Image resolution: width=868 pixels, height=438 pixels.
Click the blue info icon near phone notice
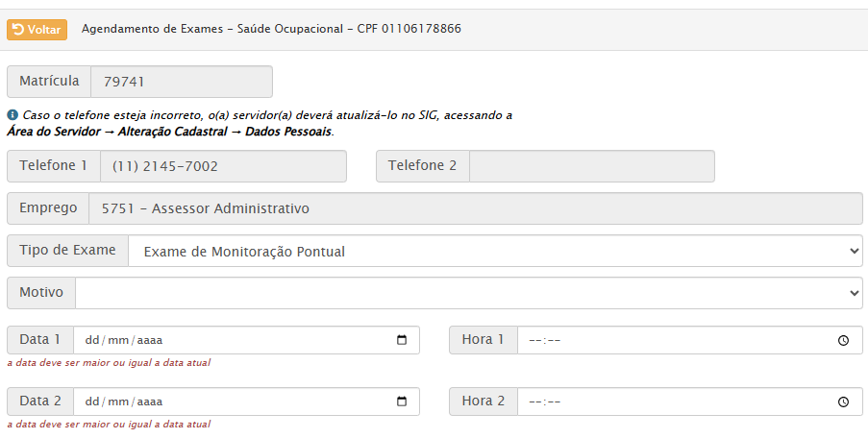[12, 115]
